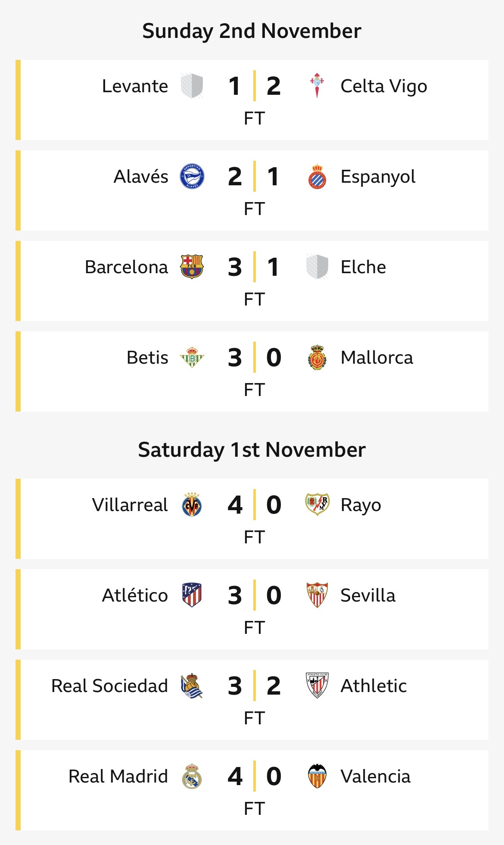Click the Barcelona club crest
The image size is (504, 845).
tap(192, 267)
